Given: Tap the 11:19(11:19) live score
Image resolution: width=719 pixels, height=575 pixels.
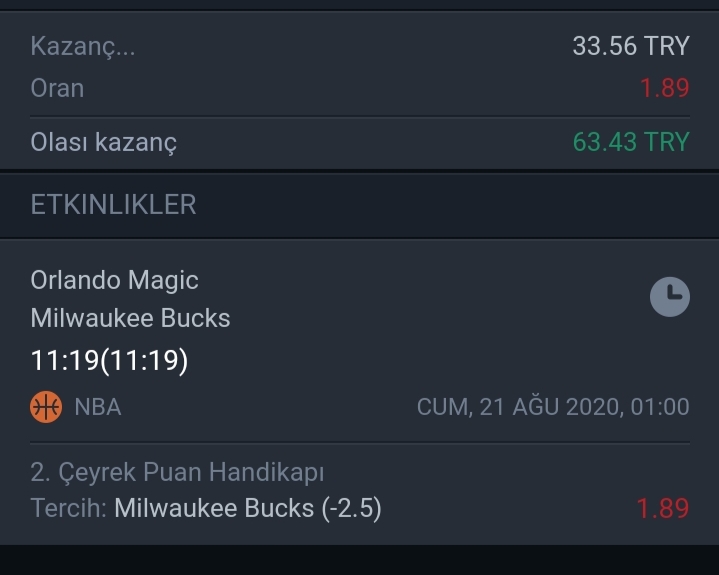Looking at the screenshot, I should coord(109,360).
